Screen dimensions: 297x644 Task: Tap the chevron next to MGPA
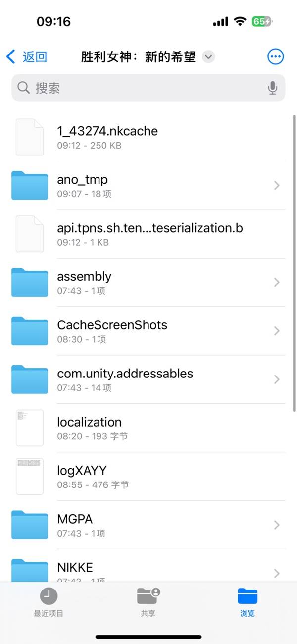pos(277,525)
